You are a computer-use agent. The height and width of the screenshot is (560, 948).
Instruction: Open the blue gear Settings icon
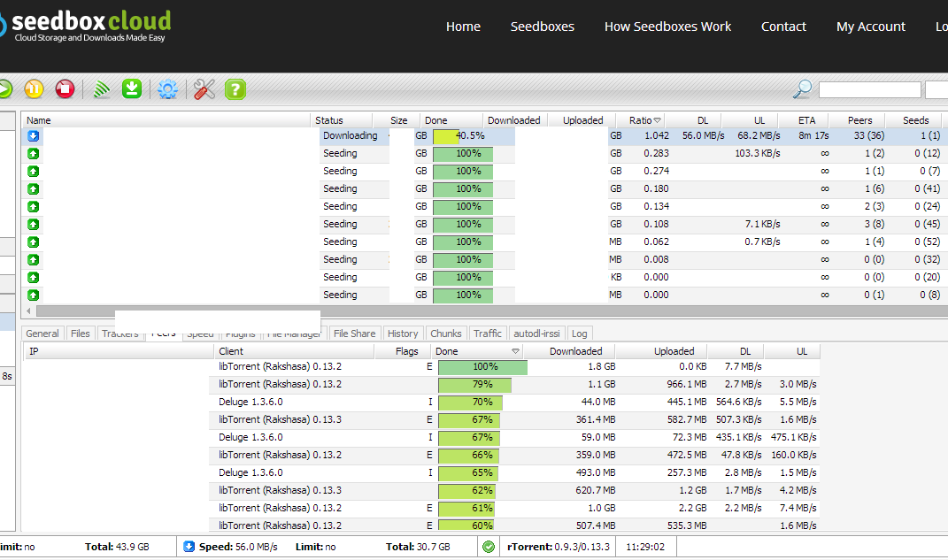coord(167,89)
